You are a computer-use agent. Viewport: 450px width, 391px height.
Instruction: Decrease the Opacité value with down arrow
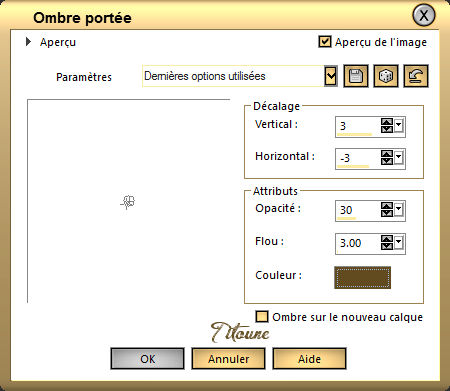[x=387, y=213]
